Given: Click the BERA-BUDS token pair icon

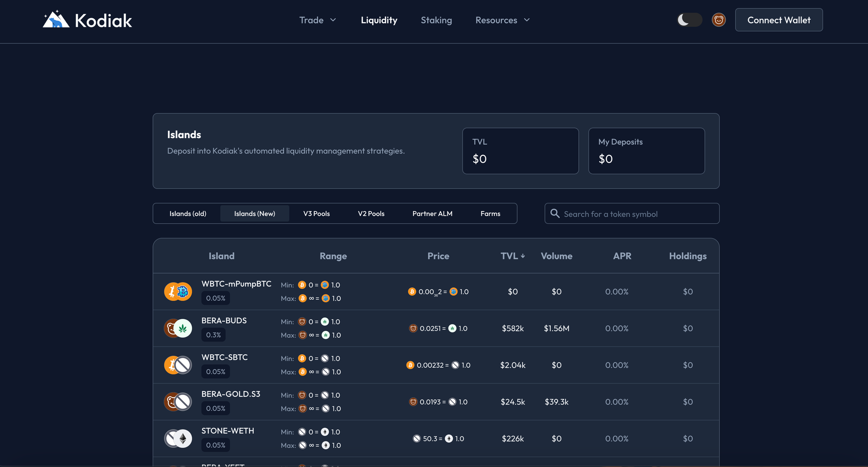Looking at the screenshot, I should tap(178, 328).
